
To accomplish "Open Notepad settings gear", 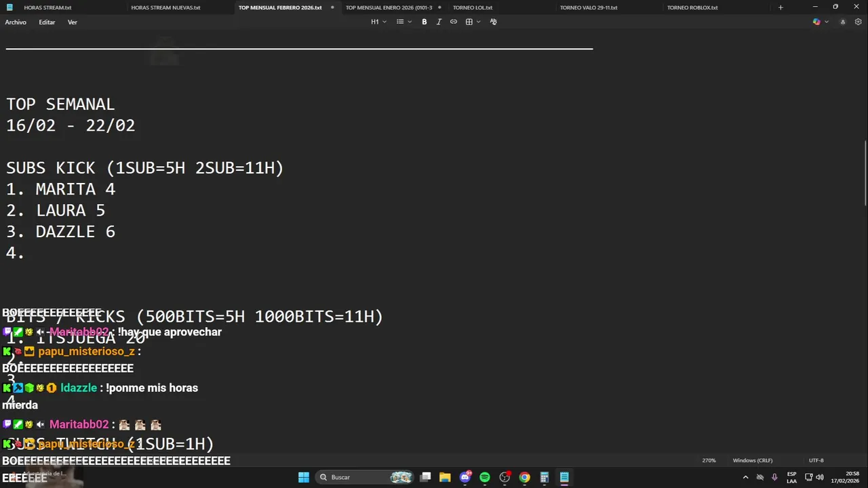I will (x=858, y=22).
